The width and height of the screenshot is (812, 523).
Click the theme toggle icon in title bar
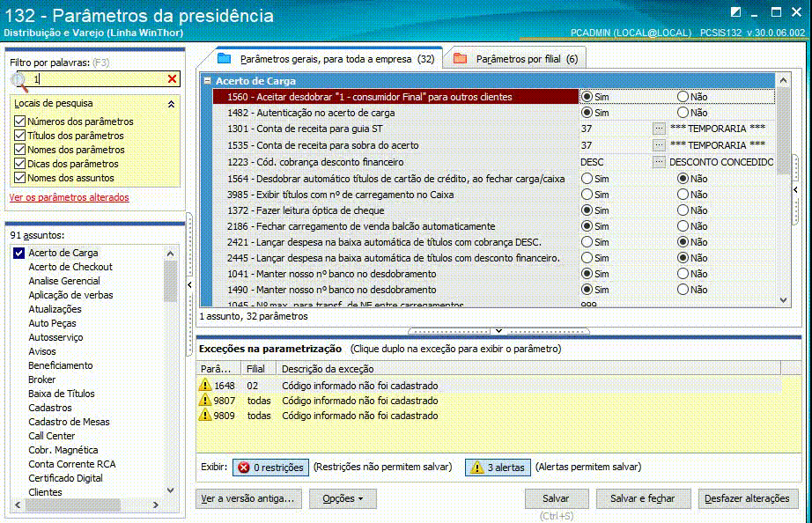pyautogui.click(x=735, y=12)
